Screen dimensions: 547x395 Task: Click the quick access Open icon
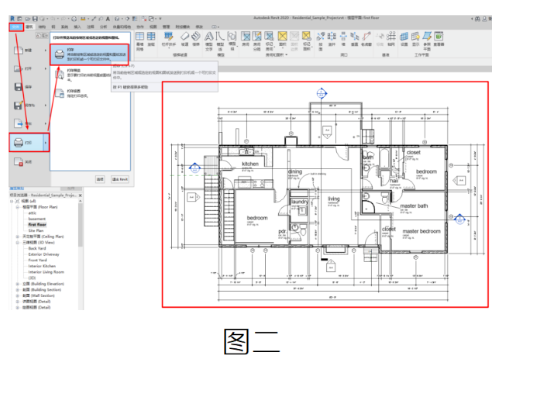click(28, 19)
